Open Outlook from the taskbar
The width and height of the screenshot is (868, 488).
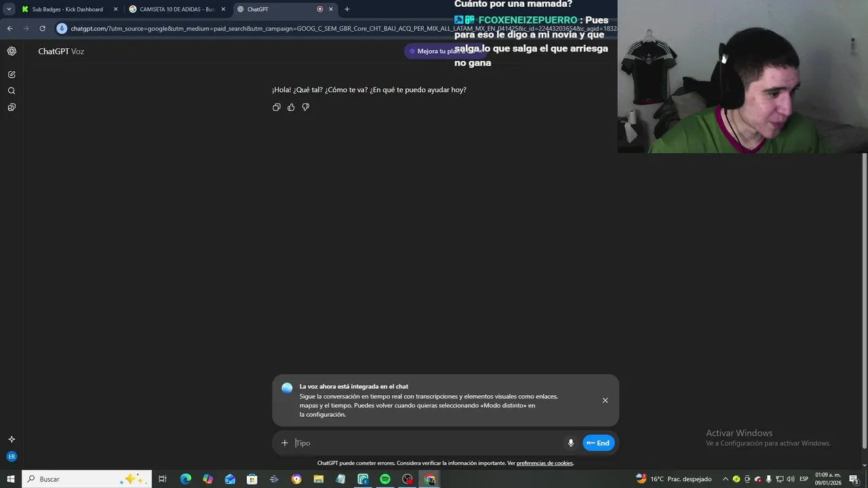pyautogui.click(x=230, y=479)
